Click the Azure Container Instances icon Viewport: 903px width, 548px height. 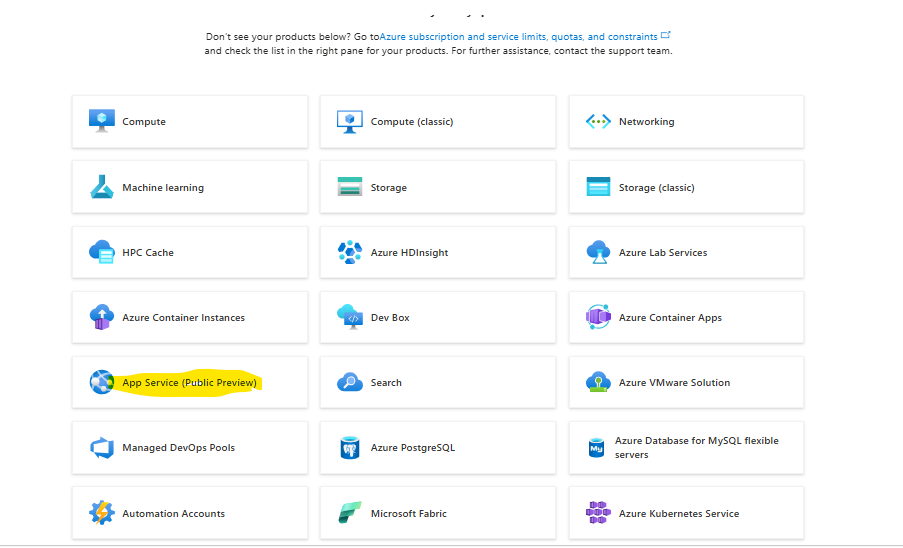coord(101,317)
